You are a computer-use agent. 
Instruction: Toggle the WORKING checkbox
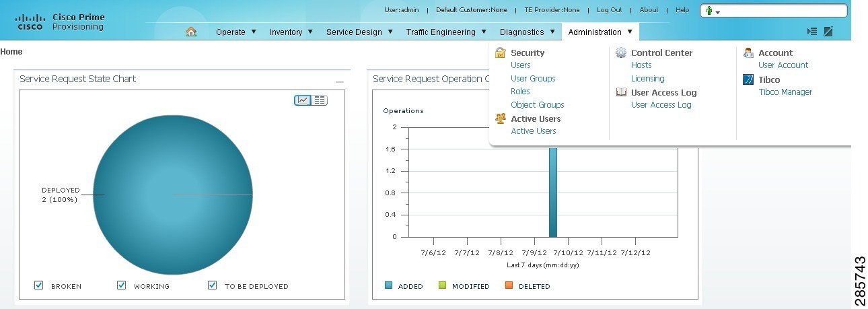pos(122,285)
